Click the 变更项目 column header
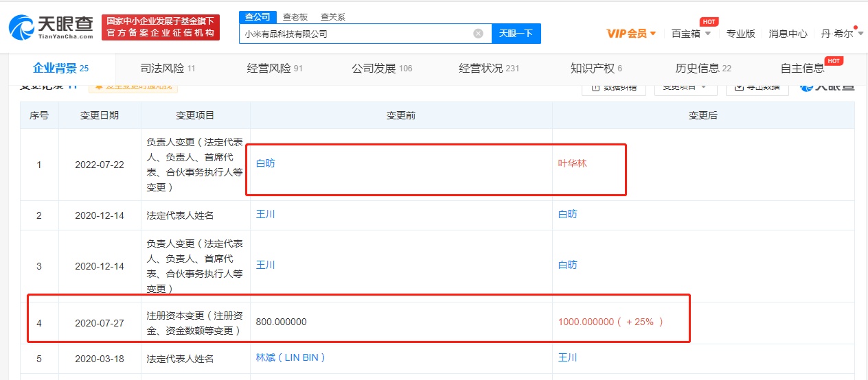The width and height of the screenshot is (868, 380). (x=196, y=116)
